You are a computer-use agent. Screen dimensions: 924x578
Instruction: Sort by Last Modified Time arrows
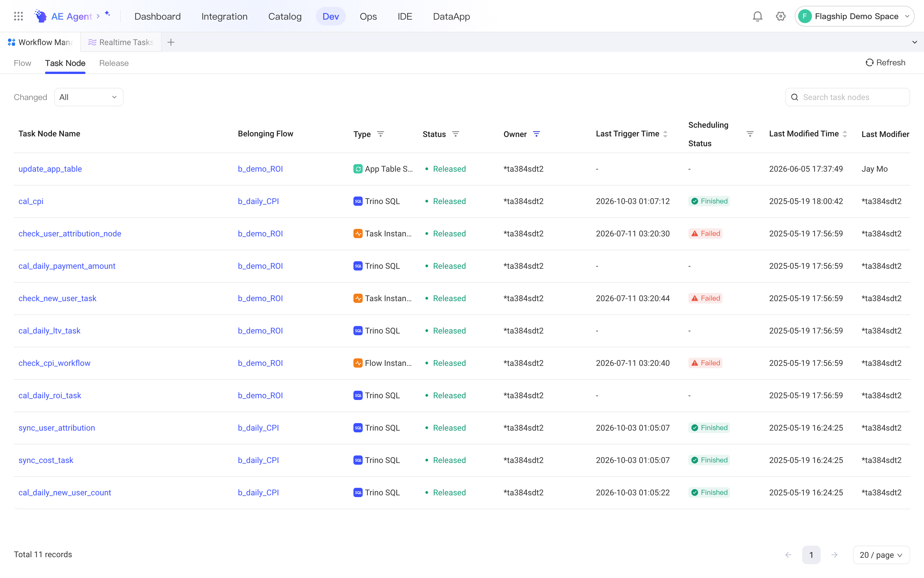(x=845, y=134)
